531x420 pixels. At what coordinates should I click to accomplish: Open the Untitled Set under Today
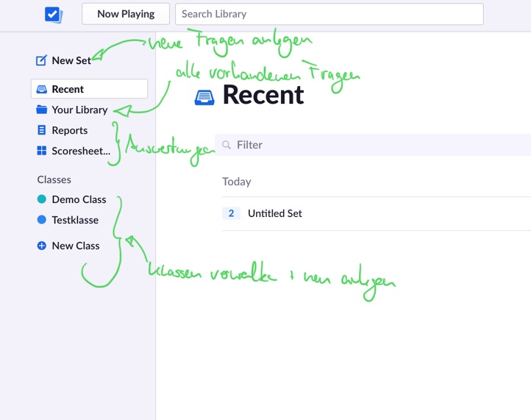pos(275,213)
